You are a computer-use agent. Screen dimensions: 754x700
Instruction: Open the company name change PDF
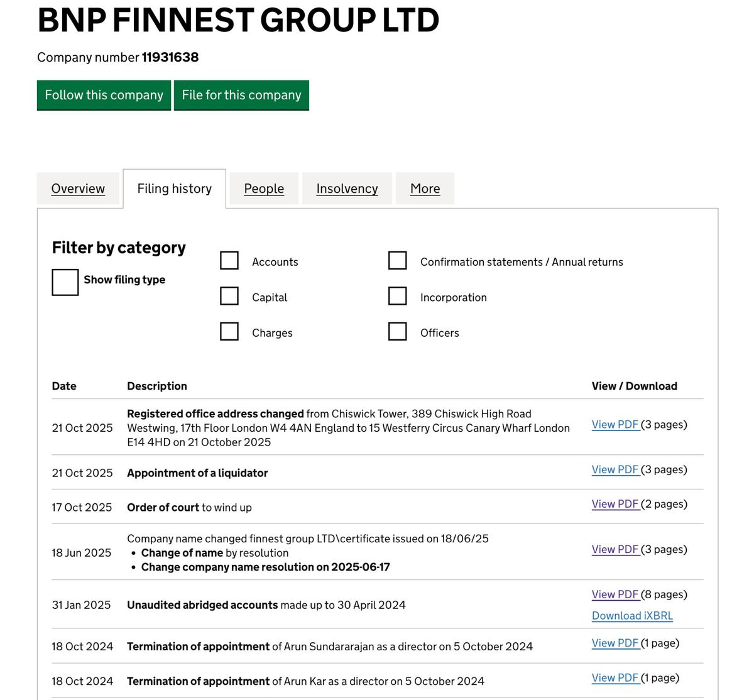(x=616, y=549)
